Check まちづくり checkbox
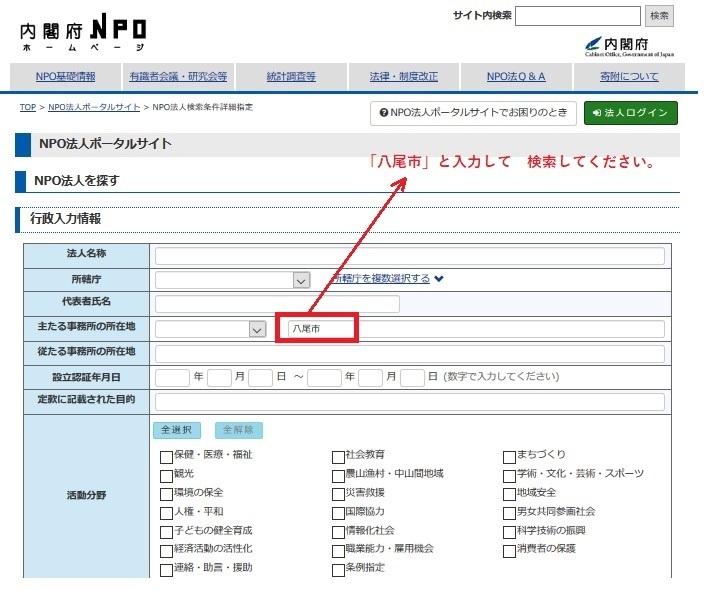This screenshot has height=590, width=704. click(509, 457)
